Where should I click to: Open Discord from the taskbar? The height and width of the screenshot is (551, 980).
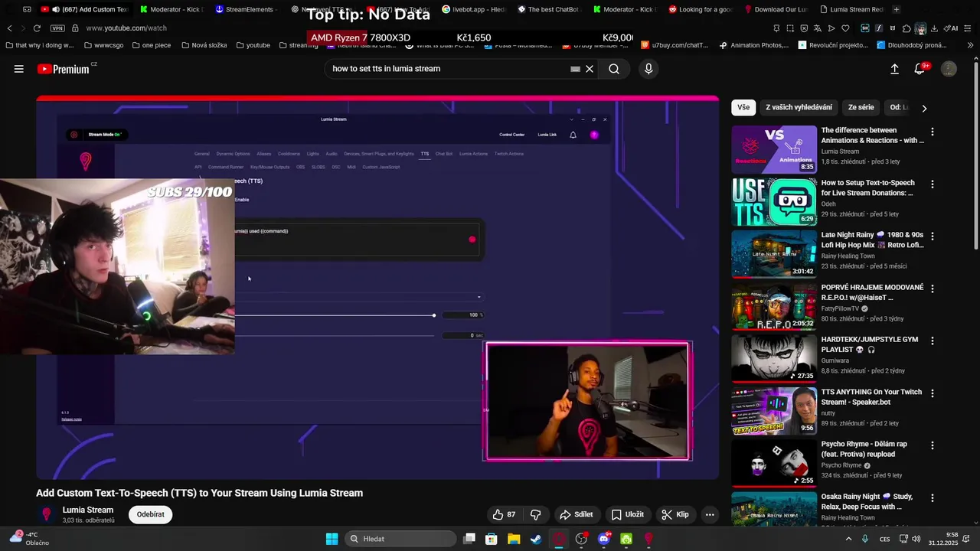point(604,539)
